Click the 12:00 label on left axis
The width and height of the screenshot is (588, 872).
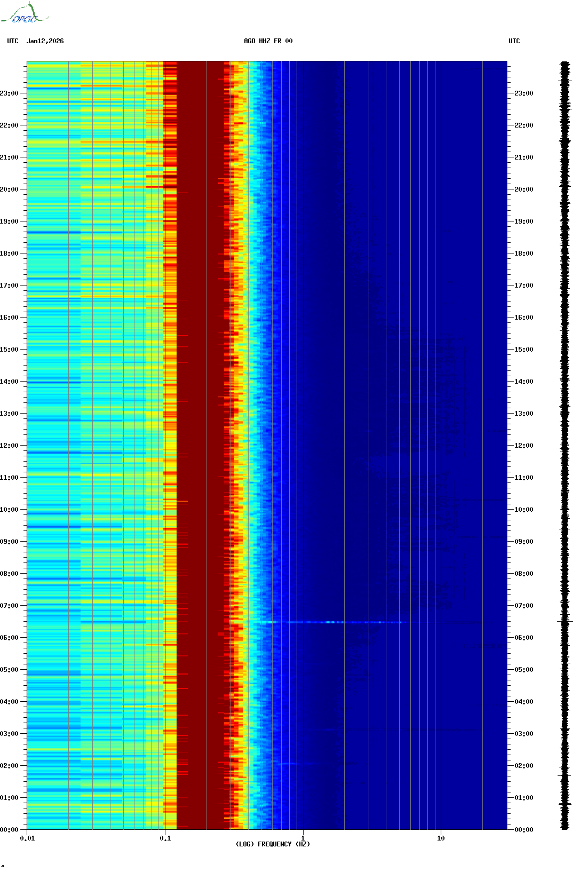click(9, 446)
